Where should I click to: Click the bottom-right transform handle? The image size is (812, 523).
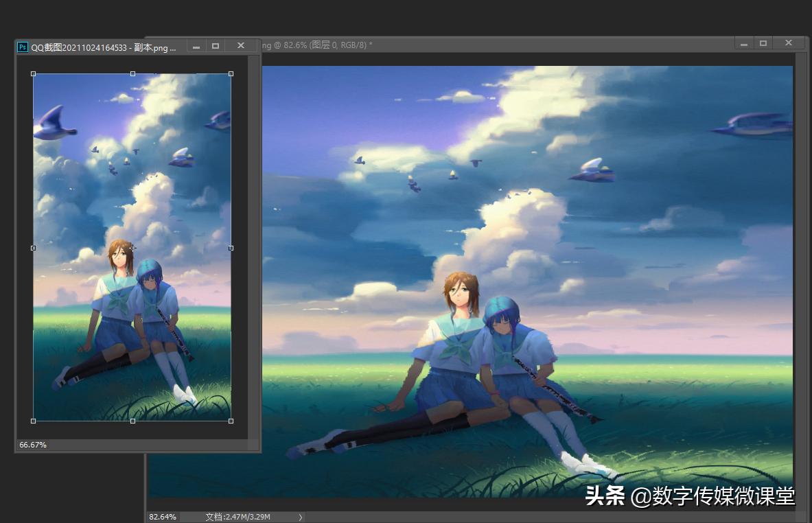tap(231, 421)
